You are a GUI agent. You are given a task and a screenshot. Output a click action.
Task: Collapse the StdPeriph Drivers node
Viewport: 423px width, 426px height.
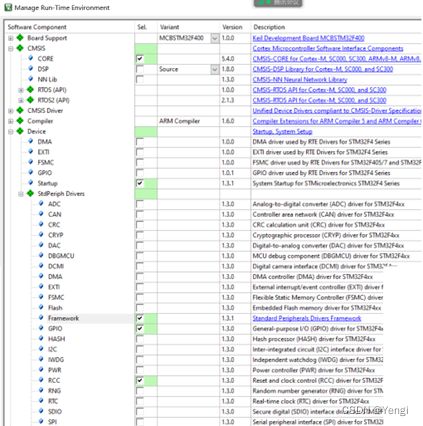[21, 194]
